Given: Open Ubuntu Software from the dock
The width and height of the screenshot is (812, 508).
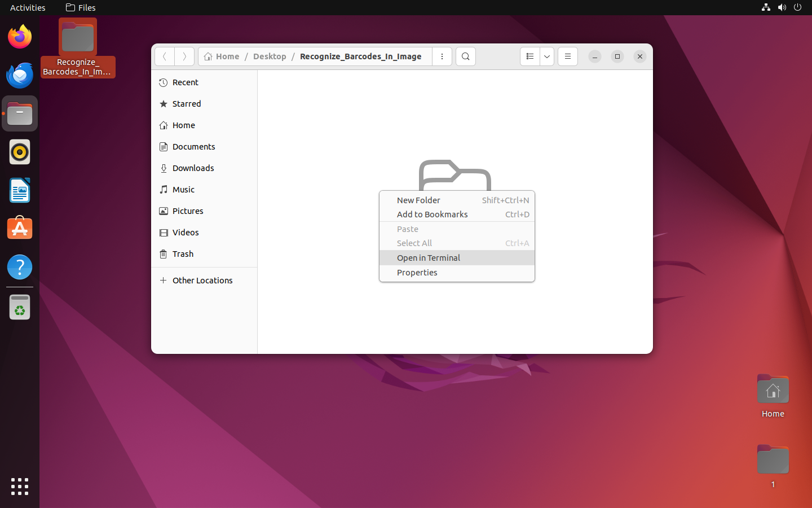Looking at the screenshot, I should (20, 229).
